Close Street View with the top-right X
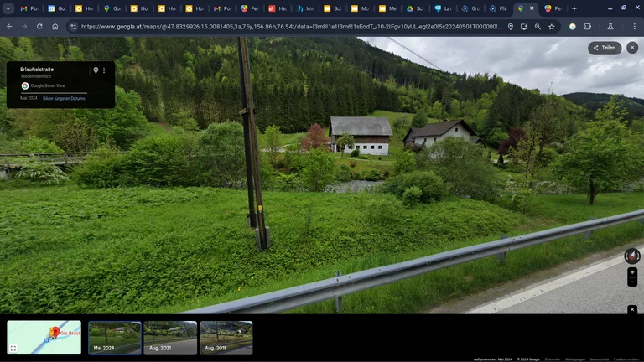The image size is (644, 362). click(632, 48)
